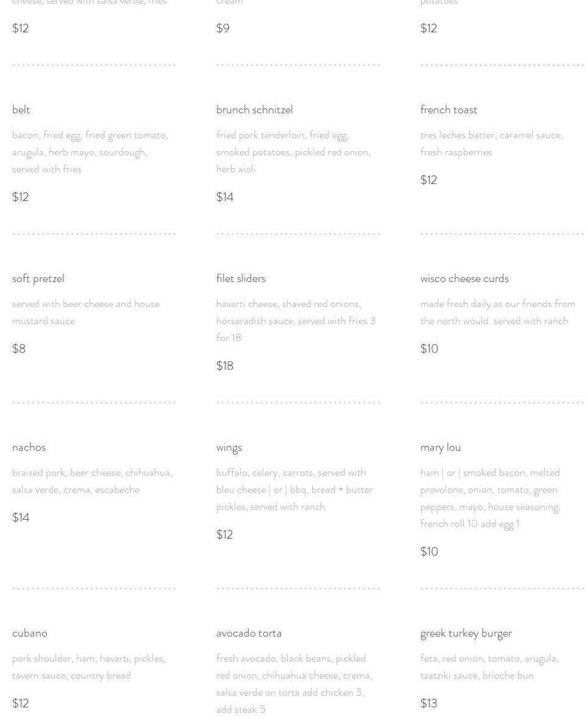The height and width of the screenshot is (725, 588).
Task: Click the $13 greek turkey burger price
Action: (x=429, y=703)
